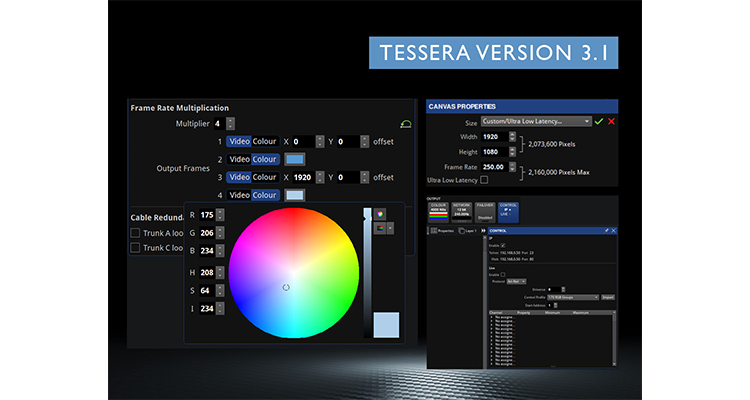Click the frame 4 light blue colour swatch
This screenshot has width=750, height=400.
(295, 195)
